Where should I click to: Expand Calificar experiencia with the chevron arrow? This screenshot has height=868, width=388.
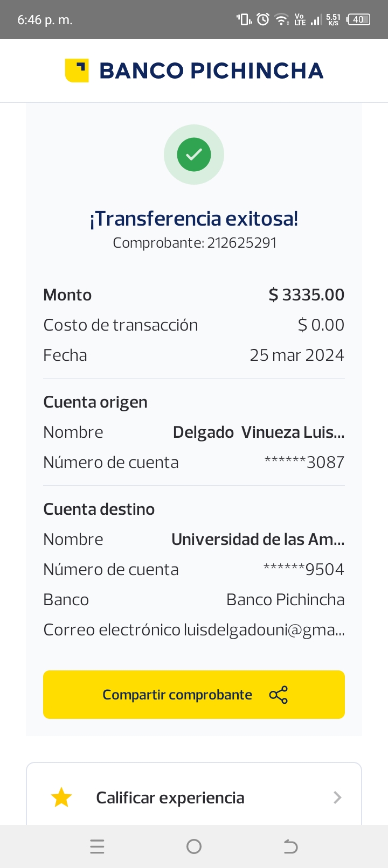[x=337, y=797]
